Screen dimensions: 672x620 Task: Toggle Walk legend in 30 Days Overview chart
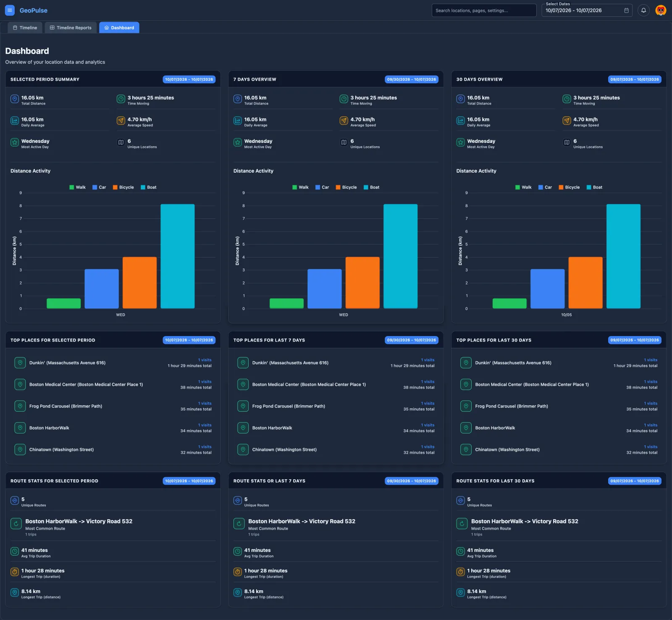coord(523,187)
